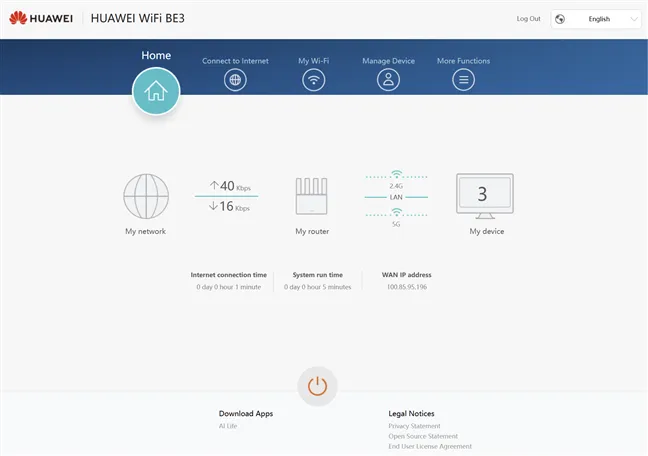Open the Open Source Statement link
The height and width of the screenshot is (456, 648).
tap(423, 436)
